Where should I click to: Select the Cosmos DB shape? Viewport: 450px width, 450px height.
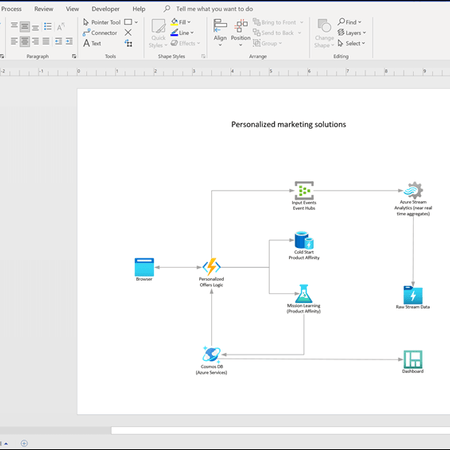pos(211,355)
